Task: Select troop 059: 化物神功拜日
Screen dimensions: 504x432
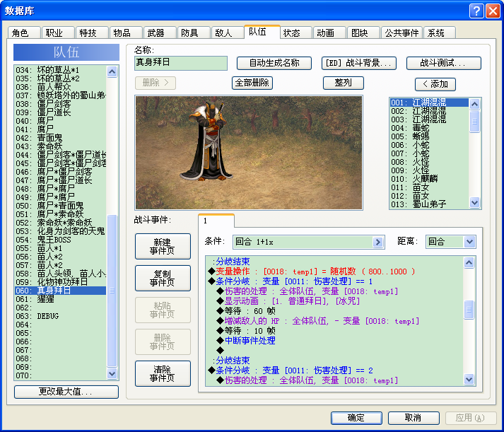Action: 60,282
